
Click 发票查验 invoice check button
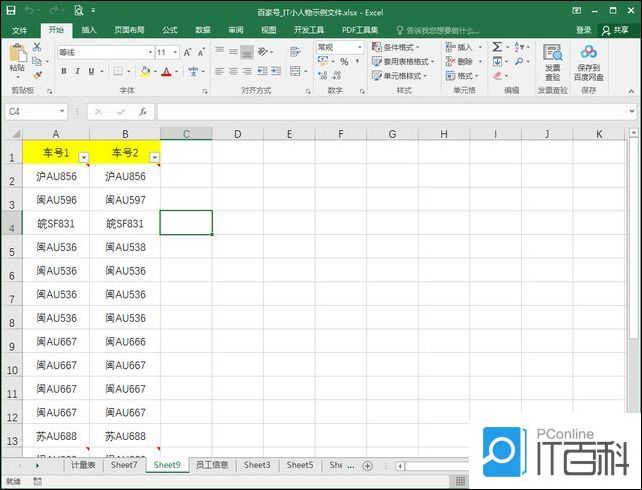click(x=552, y=62)
